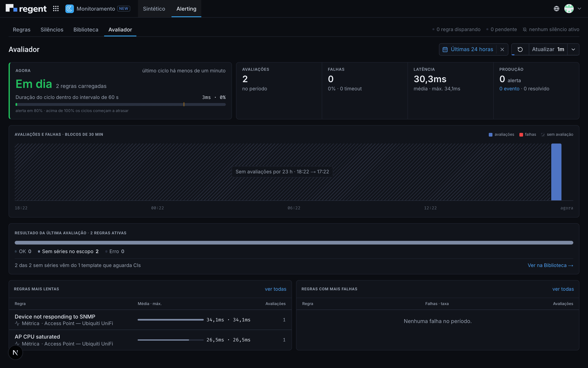The width and height of the screenshot is (588, 368).
Task: Click the user avatar
Action: point(569,9)
